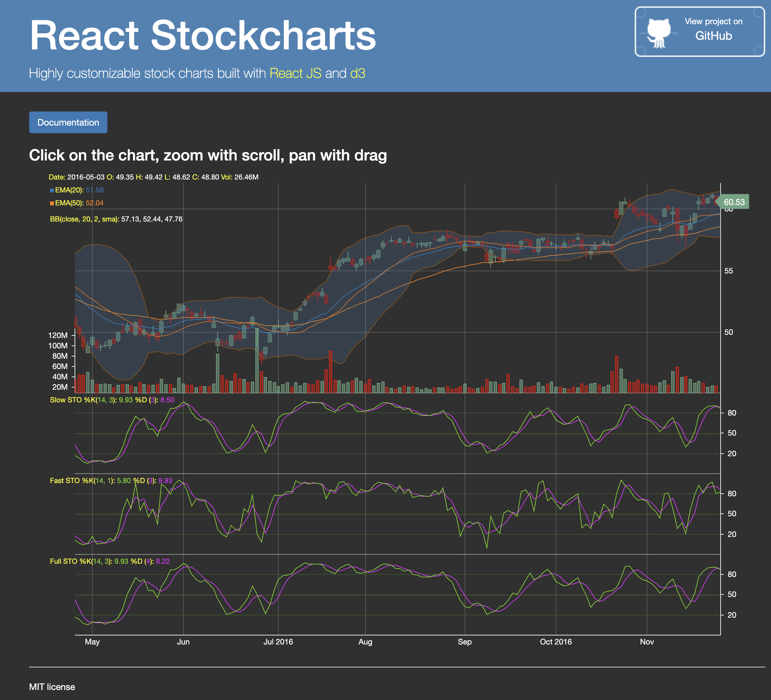The image size is (771, 700).
Task: Click the MIT license footer text
Action: coord(52,687)
